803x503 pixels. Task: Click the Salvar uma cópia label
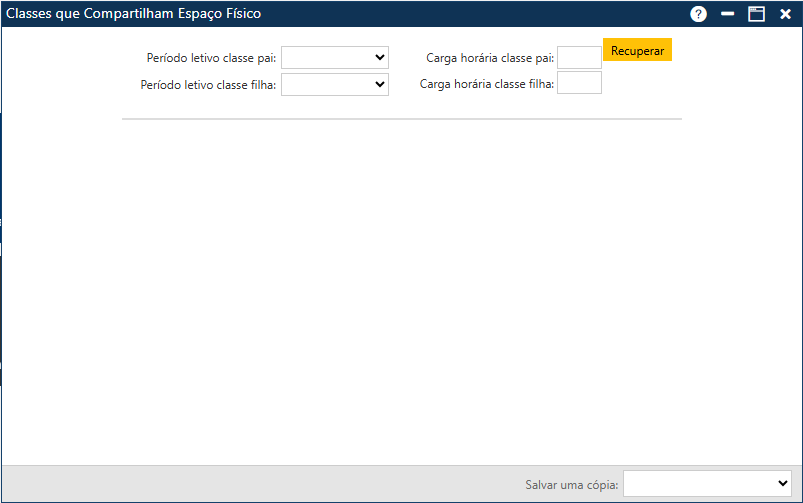[572, 485]
